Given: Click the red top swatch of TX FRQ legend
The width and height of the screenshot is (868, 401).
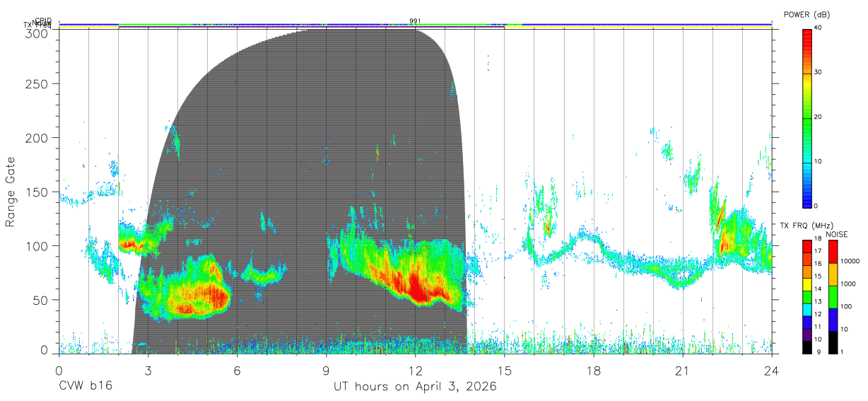Looking at the screenshot, I should pos(807,247).
